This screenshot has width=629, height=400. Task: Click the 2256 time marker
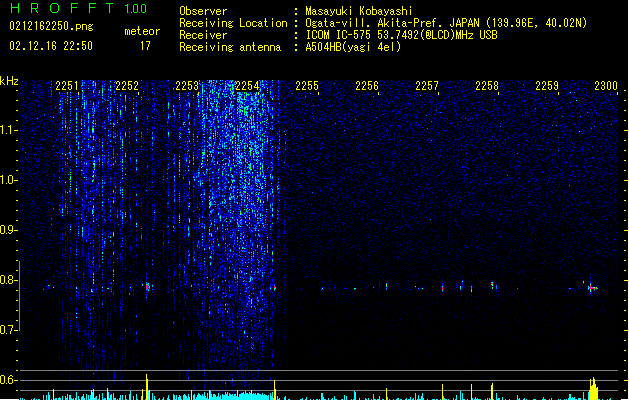click(x=367, y=86)
